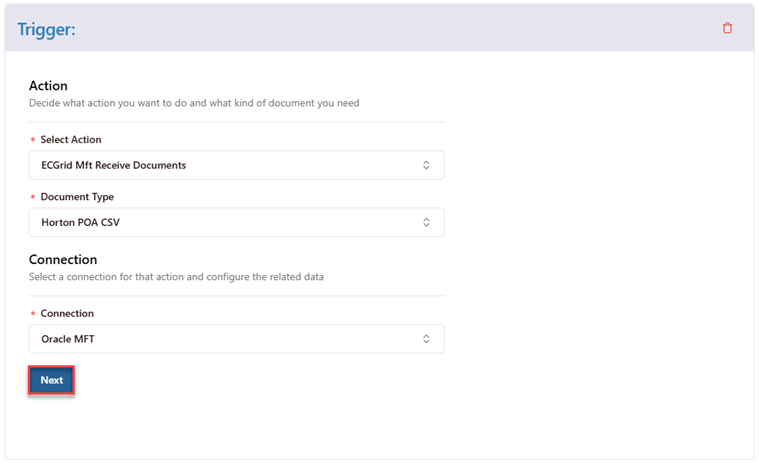Click the red asterisk beside the Connection label
Image resolution: width=759 pixels, height=465 pixels.
click(x=33, y=314)
